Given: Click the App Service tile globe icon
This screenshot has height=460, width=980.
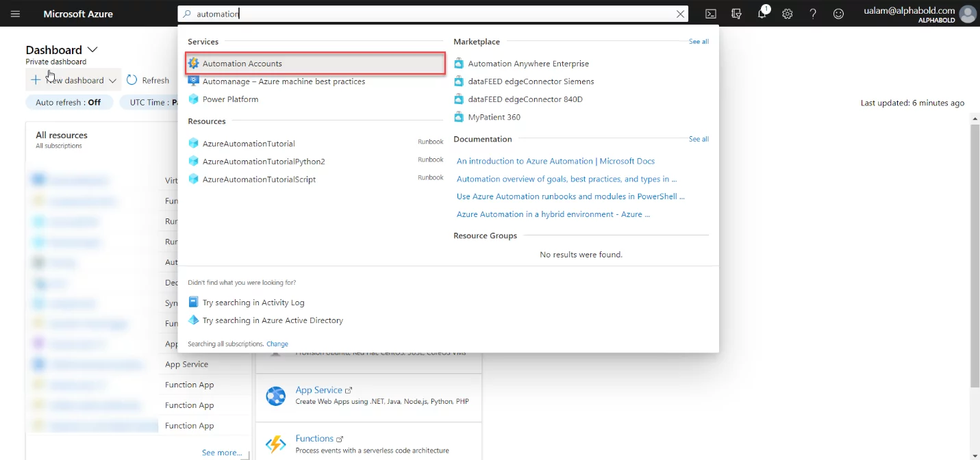Looking at the screenshot, I should click(x=275, y=396).
